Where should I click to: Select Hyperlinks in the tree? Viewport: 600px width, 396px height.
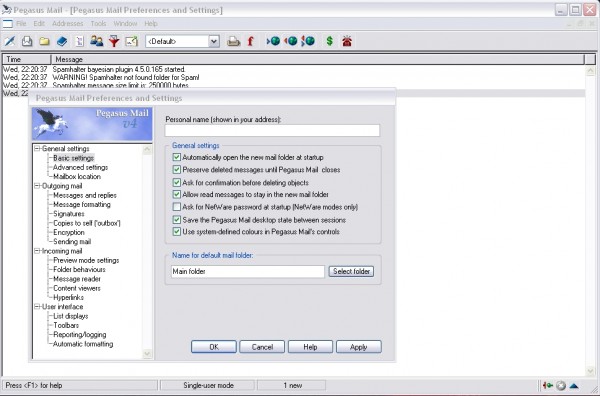68,297
